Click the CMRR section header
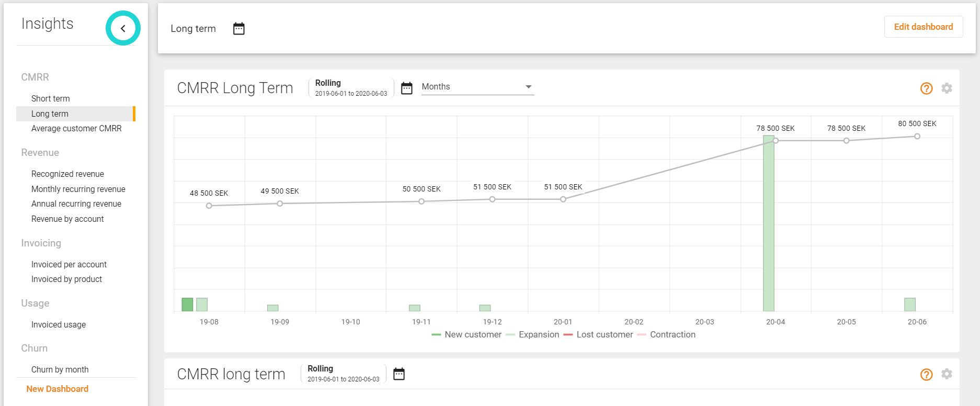The height and width of the screenshot is (406, 980). tap(35, 77)
